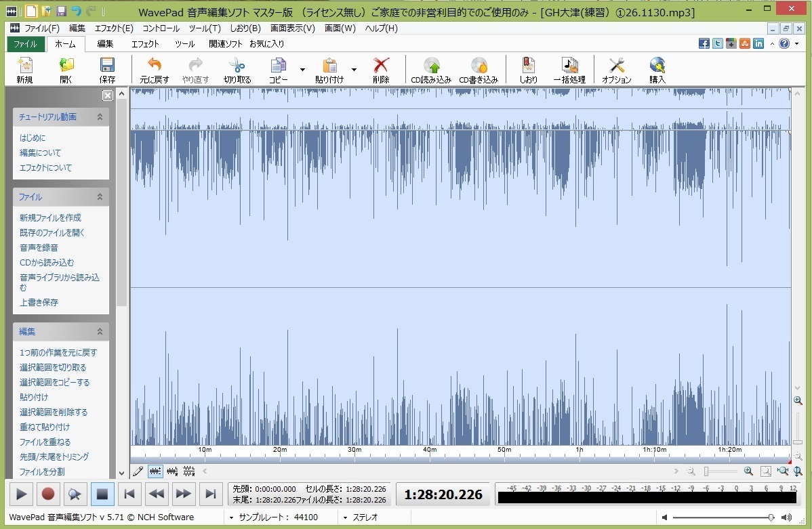The height and width of the screenshot is (529, 812).
Task: Click the LinkedIn share icon
Action: tap(758, 43)
